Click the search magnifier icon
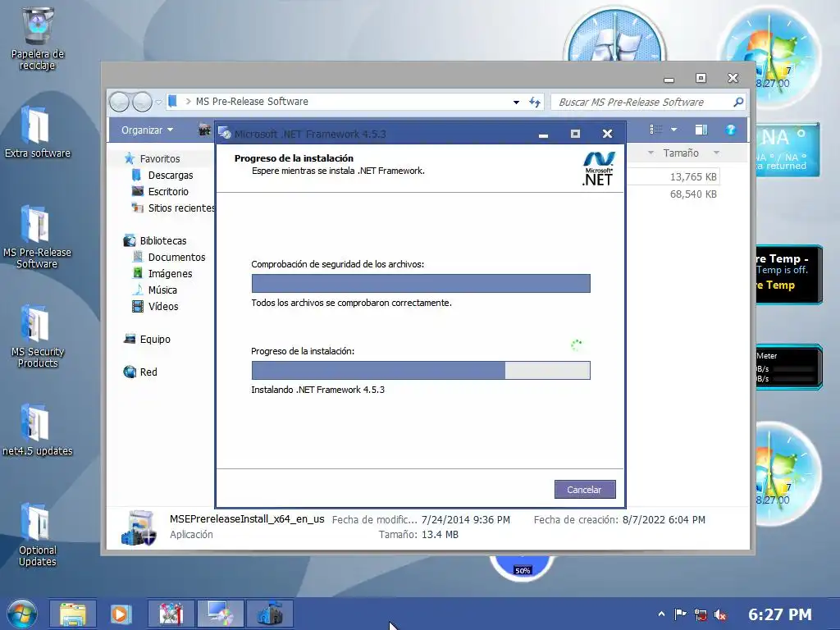Viewport: 840px width, 630px height. pyautogui.click(x=738, y=102)
